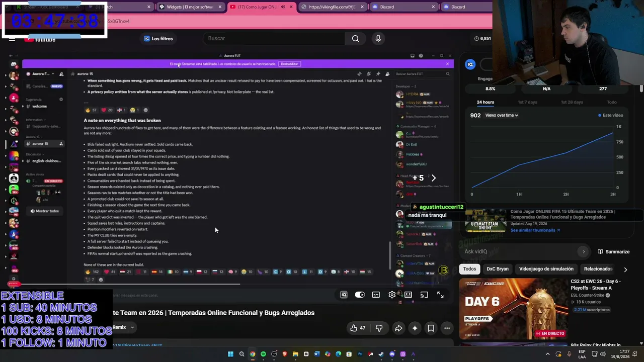
Task: Mute the Como Jugar ONLINE tab audio
Action: (x=283, y=7)
